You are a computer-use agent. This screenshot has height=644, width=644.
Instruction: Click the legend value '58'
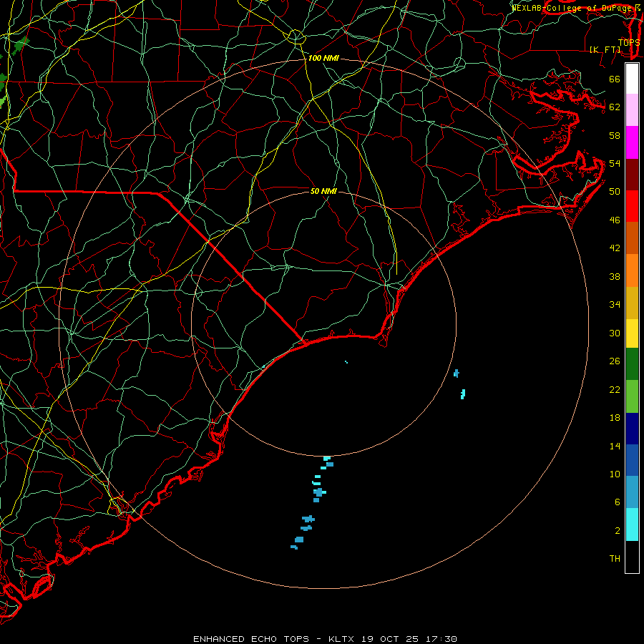615,135
